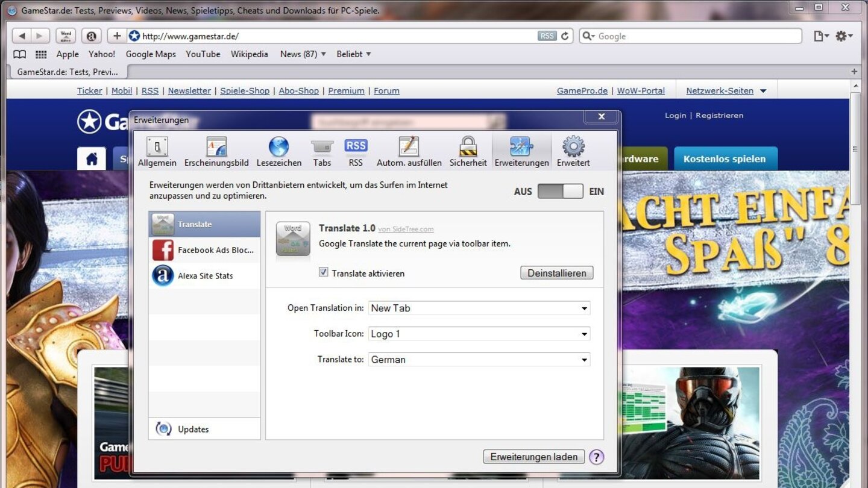Go forward with the forward arrow
The image size is (868, 488).
click(40, 36)
